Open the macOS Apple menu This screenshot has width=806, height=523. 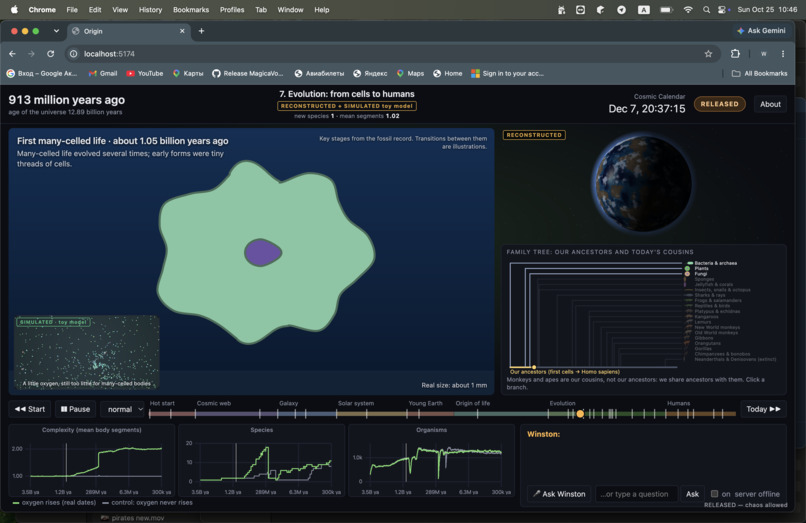(14, 9)
